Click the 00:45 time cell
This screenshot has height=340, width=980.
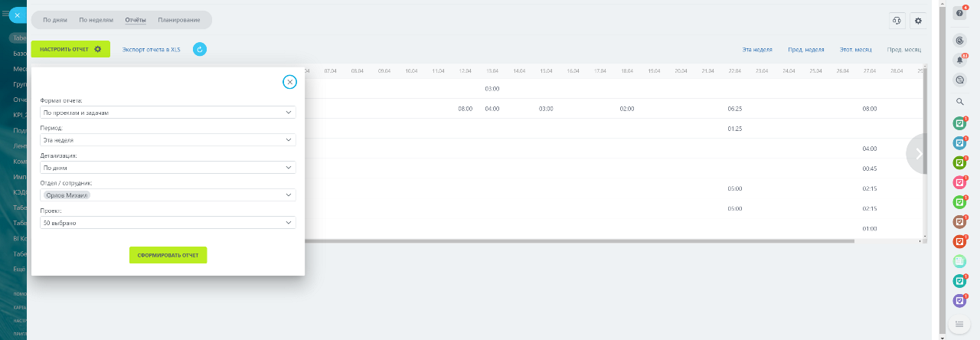click(x=869, y=168)
